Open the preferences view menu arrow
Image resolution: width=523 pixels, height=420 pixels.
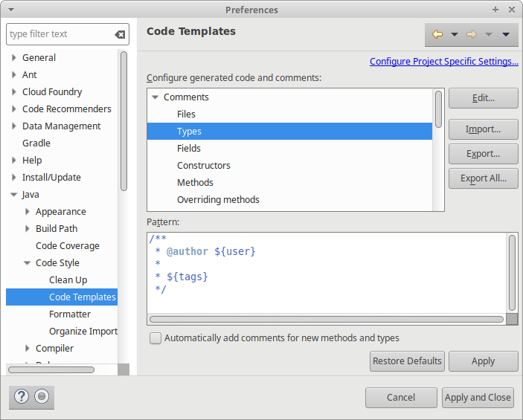pos(506,34)
